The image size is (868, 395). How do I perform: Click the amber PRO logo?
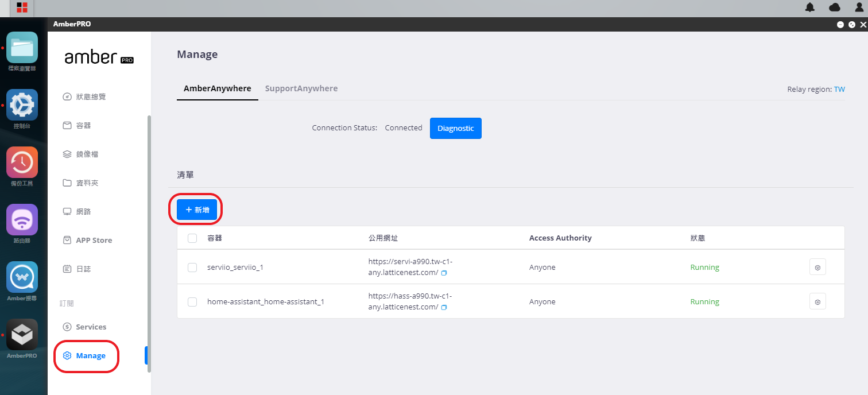pyautogui.click(x=99, y=57)
